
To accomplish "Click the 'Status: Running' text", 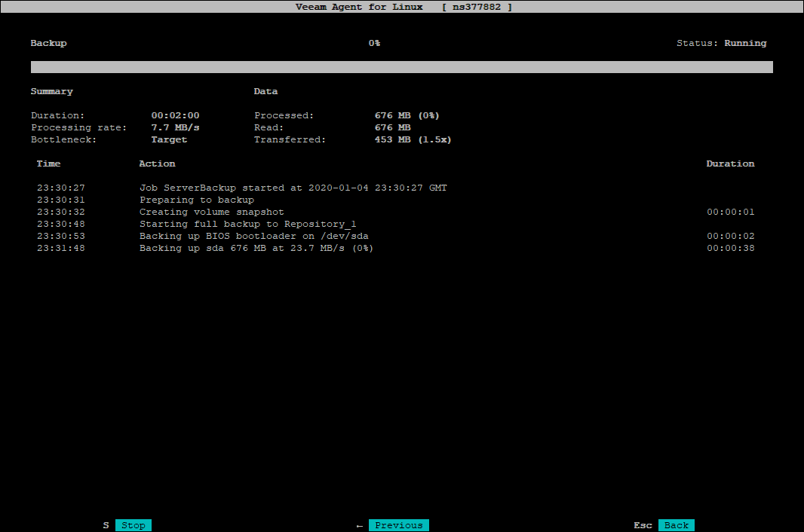I will [722, 43].
